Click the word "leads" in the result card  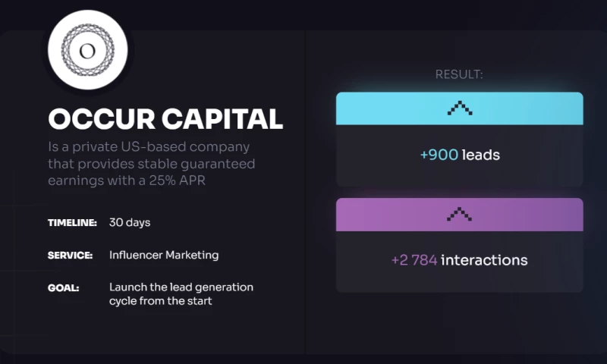[481, 155]
